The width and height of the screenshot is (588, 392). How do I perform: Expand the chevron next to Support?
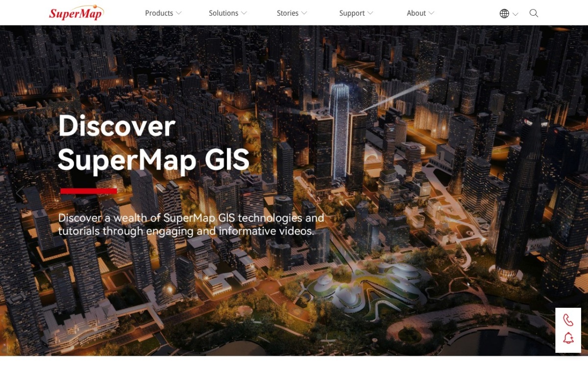[x=370, y=13]
